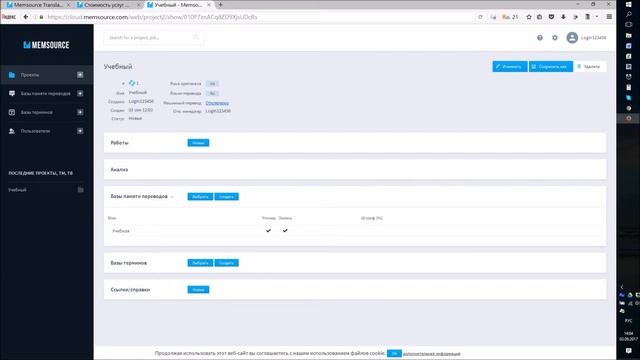Click Выбрать for term bases
Viewport: 640px width, 360px height.
[200, 263]
